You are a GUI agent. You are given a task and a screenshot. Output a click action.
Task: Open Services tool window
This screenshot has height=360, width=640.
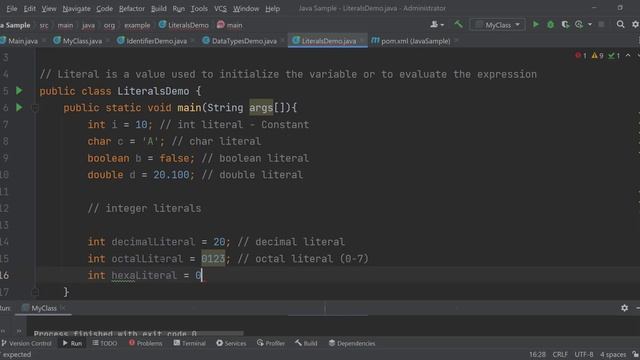coord(231,343)
